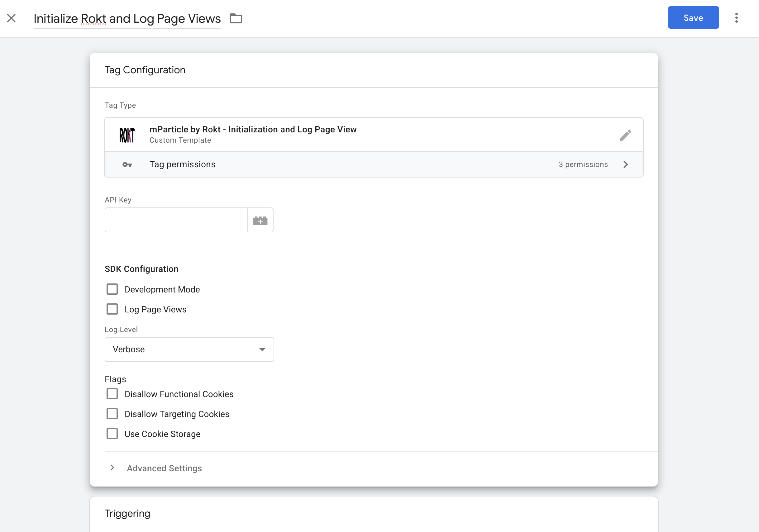Enable Disallow Functional Cookies flag
The height and width of the screenshot is (532, 759).
pos(112,393)
